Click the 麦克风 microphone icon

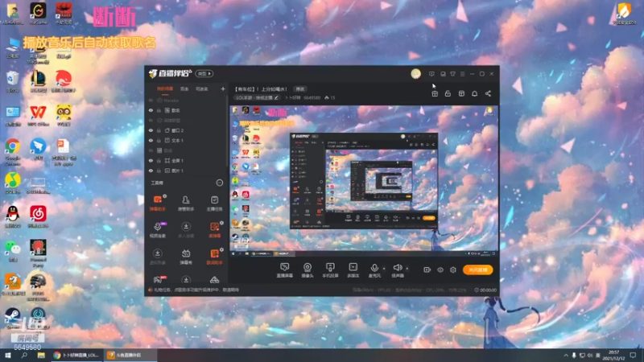click(374, 268)
